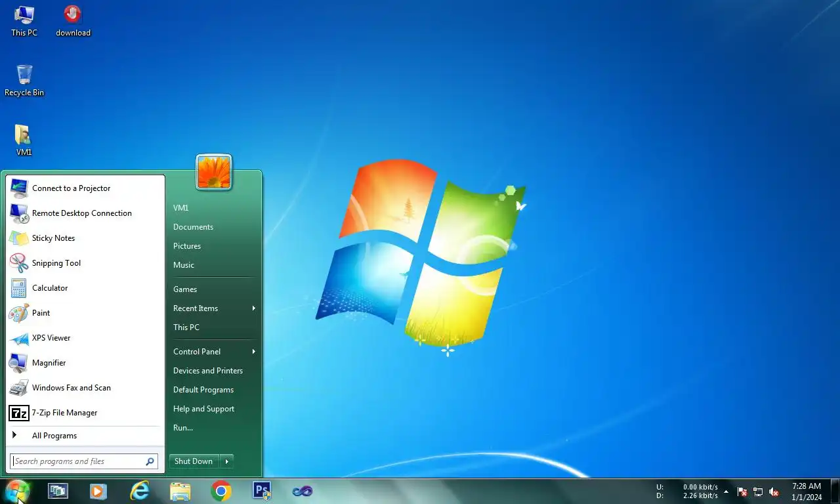Click the Show desktop strip
The height and width of the screenshot is (504, 840).
(835, 492)
